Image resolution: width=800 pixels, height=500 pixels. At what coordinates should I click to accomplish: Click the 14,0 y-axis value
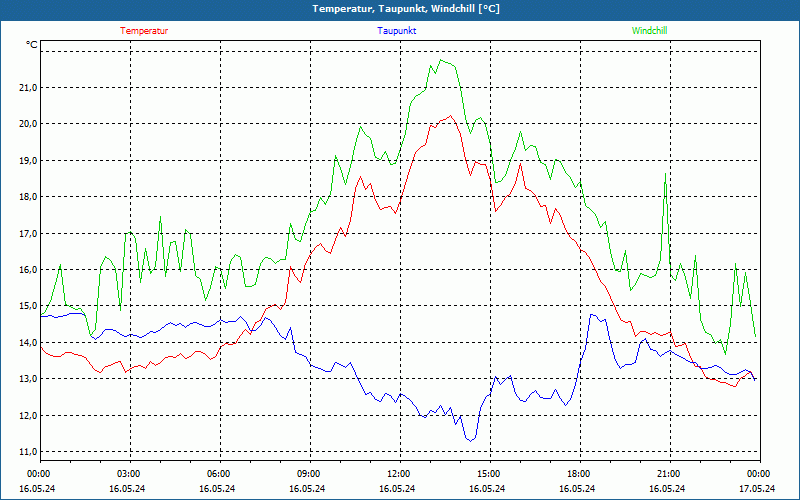[28, 343]
